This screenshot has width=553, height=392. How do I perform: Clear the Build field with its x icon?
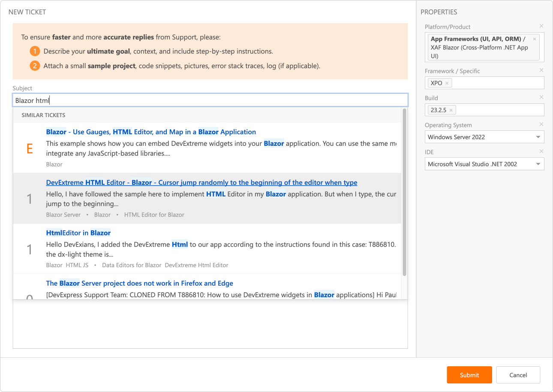(x=541, y=97)
